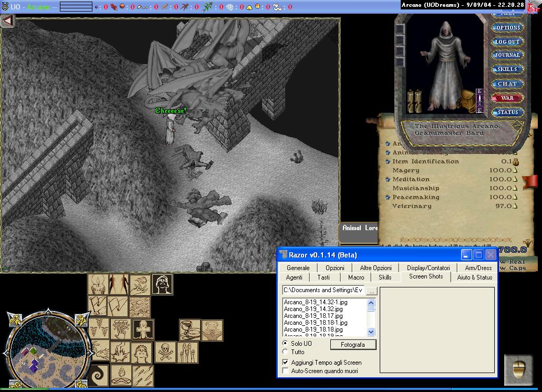
Task: Click the falling blades spell icon
Action: (x=143, y=375)
